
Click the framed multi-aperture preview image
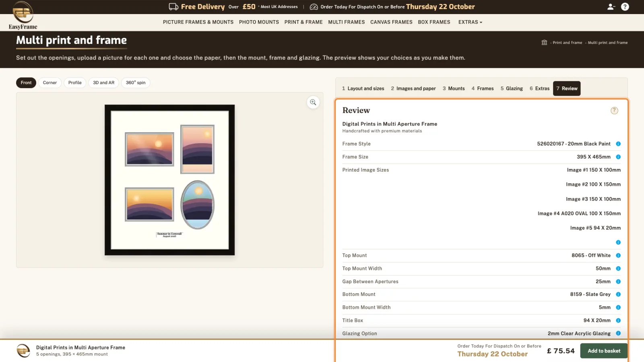click(x=169, y=180)
